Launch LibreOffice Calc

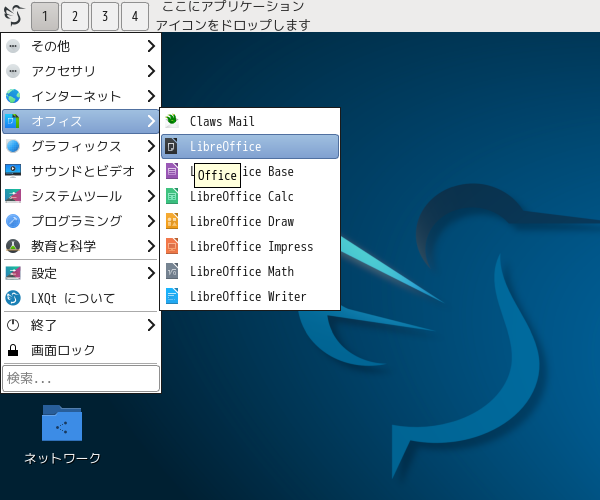coord(250,196)
